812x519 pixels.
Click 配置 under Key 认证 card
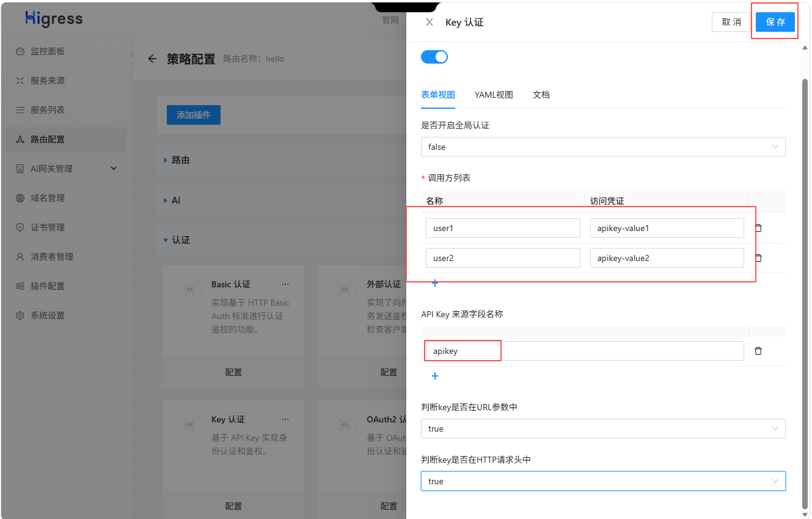[x=233, y=506]
